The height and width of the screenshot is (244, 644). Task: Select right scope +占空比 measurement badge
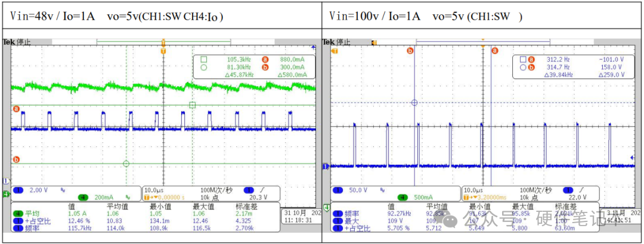click(338, 229)
